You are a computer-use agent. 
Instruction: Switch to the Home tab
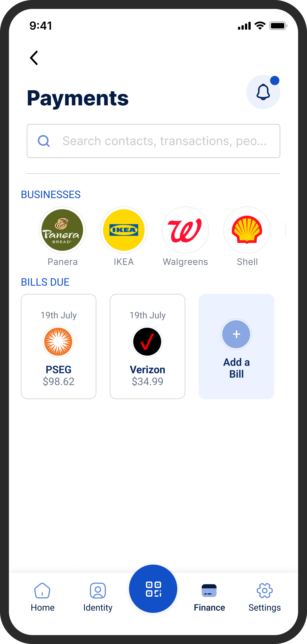coord(43,597)
